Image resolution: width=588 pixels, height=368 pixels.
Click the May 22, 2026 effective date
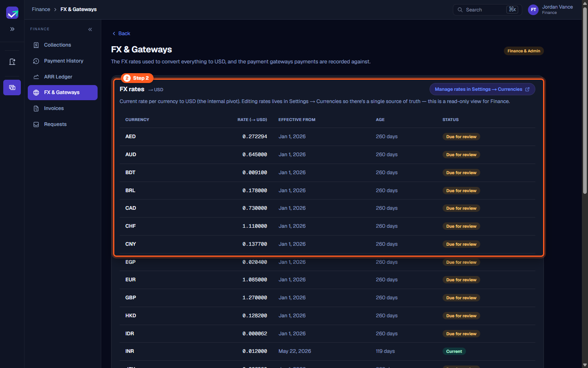(295, 351)
